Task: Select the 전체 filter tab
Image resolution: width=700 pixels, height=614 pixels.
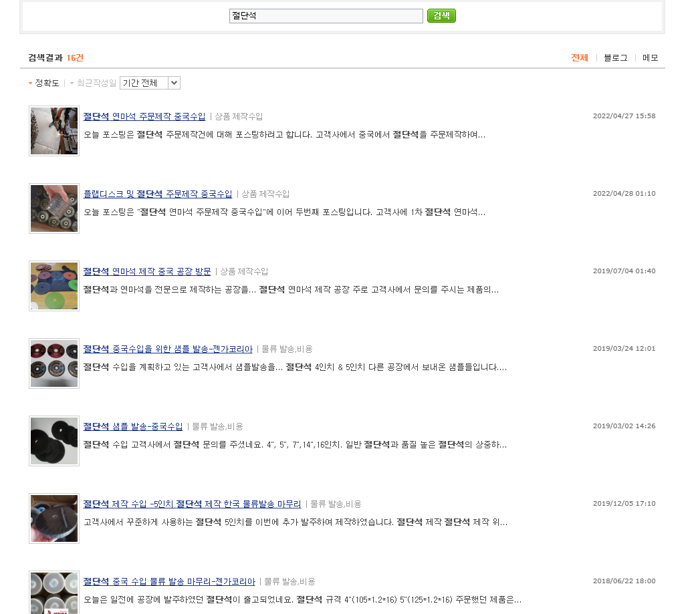Action: click(579, 58)
